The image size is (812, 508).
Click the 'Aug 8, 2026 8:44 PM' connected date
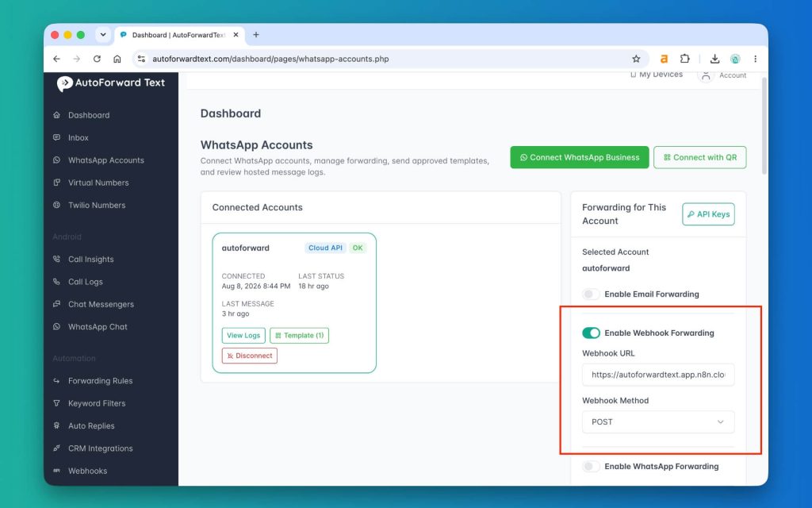pos(256,286)
